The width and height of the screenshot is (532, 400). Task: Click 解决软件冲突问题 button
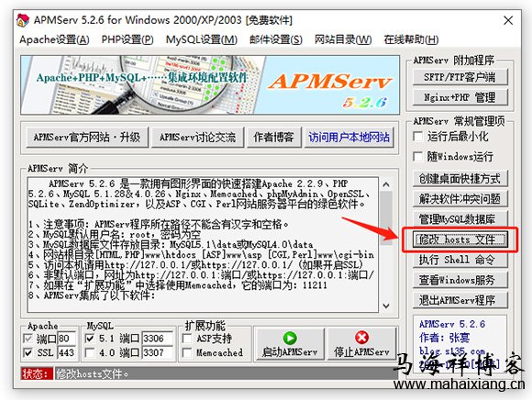460,199
